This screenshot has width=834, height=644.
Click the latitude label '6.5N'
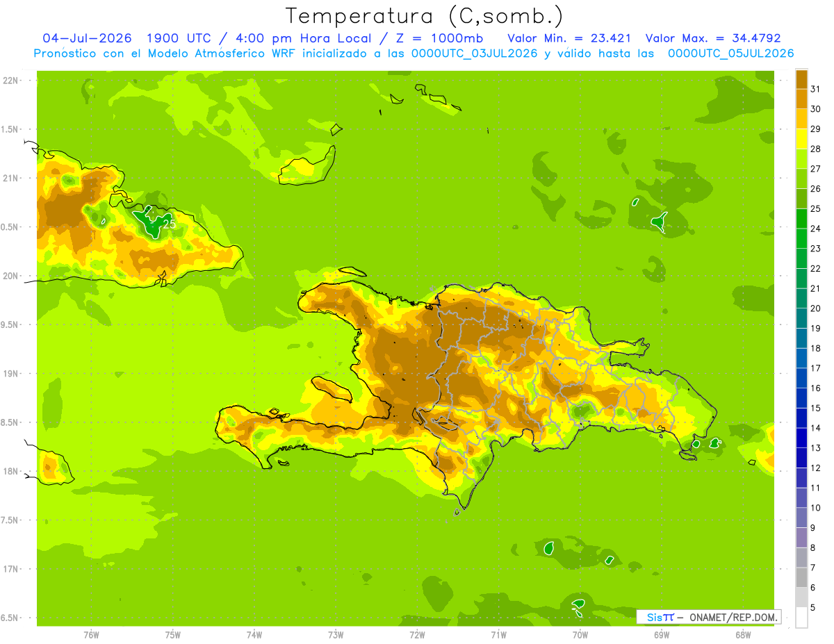pyautogui.click(x=9, y=618)
